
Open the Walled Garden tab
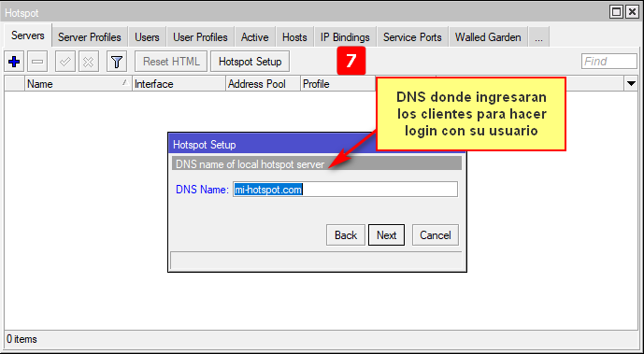tap(488, 37)
